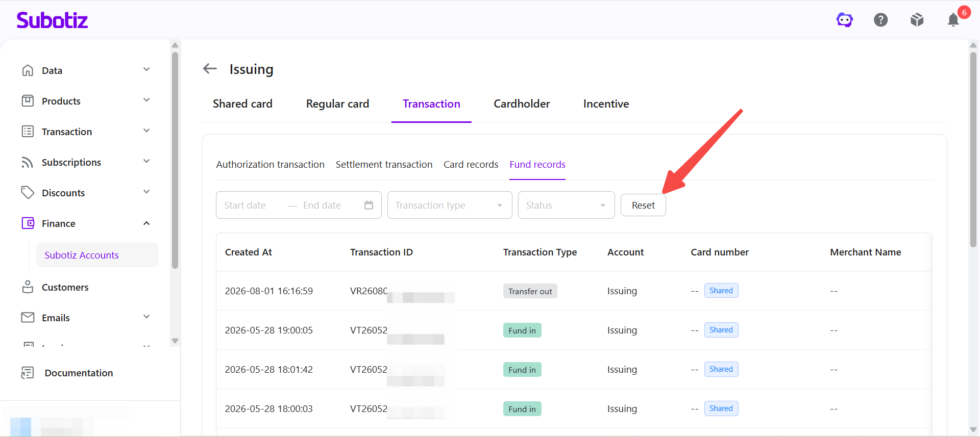Click the Transaction ID column header

(x=381, y=252)
